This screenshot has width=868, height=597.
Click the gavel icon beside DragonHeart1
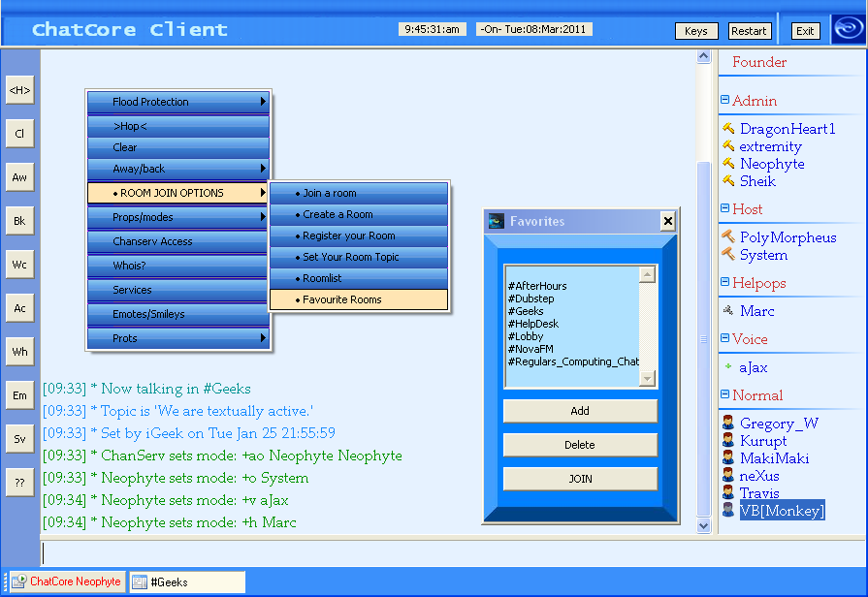click(728, 128)
